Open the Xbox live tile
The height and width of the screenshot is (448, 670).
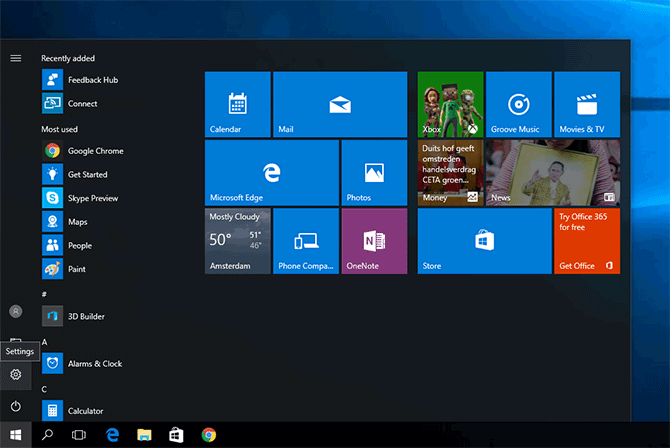(450, 104)
